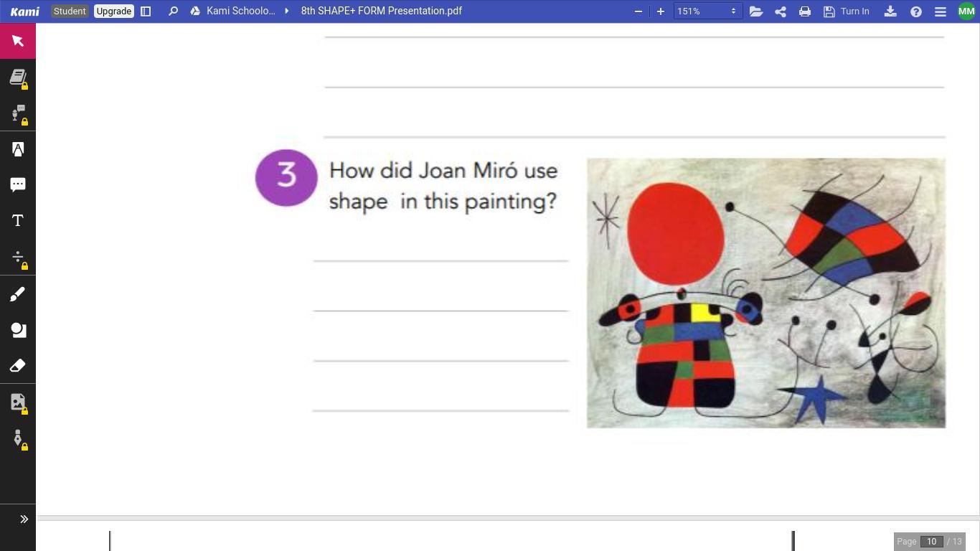Click the breadcrumb arrow after Kami Schoolo…
The image size is (980, 551).
287,11
